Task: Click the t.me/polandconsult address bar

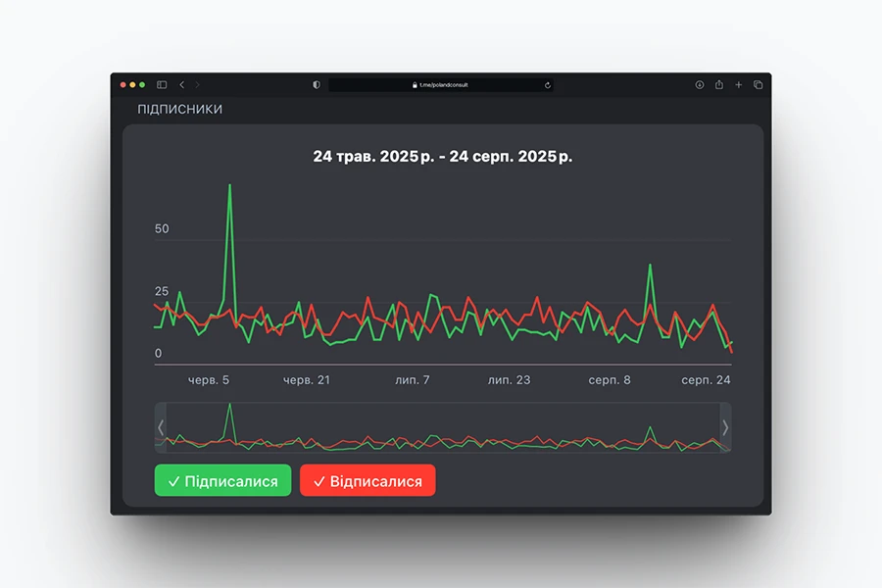Action: (x=441, y=85)
